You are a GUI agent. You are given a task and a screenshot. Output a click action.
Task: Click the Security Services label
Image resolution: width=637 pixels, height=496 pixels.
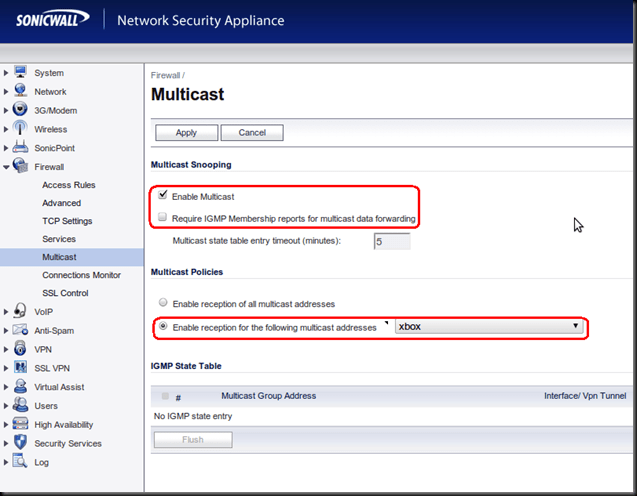[x=68, y=444]
